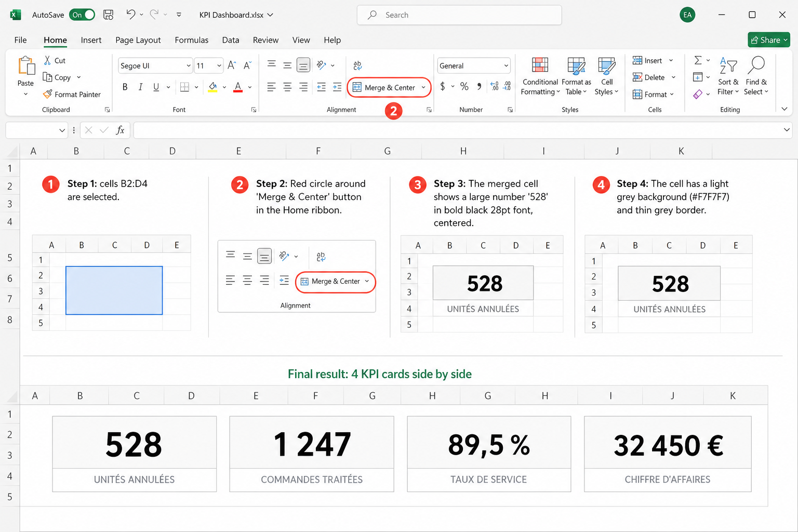Open the Name Box dropdown arrow
The image size is (798, 532).
pos(62,130)
